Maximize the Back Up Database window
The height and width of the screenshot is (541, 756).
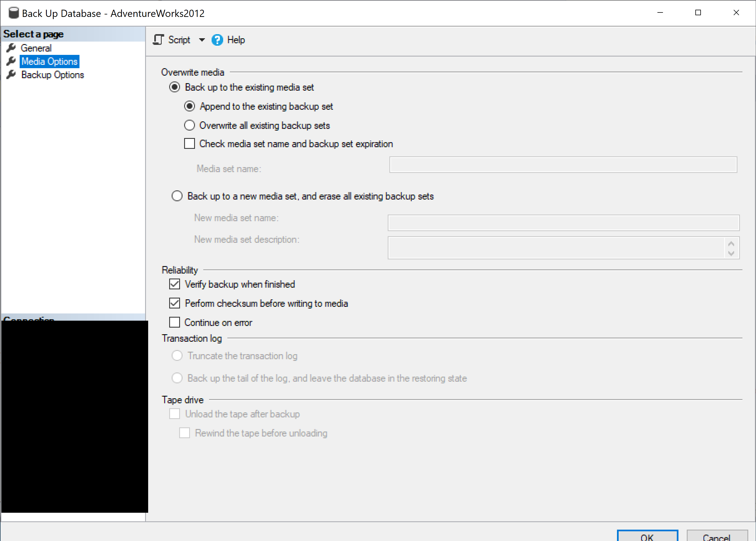698,13
